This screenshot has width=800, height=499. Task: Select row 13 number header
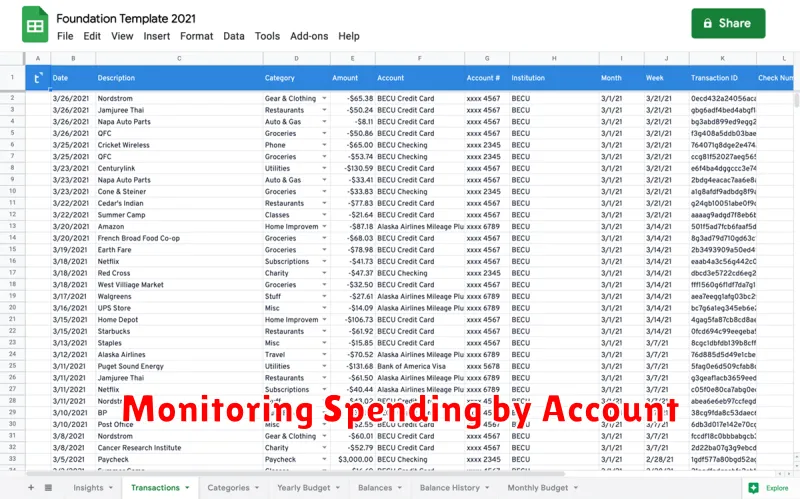[x=12, y=226]
